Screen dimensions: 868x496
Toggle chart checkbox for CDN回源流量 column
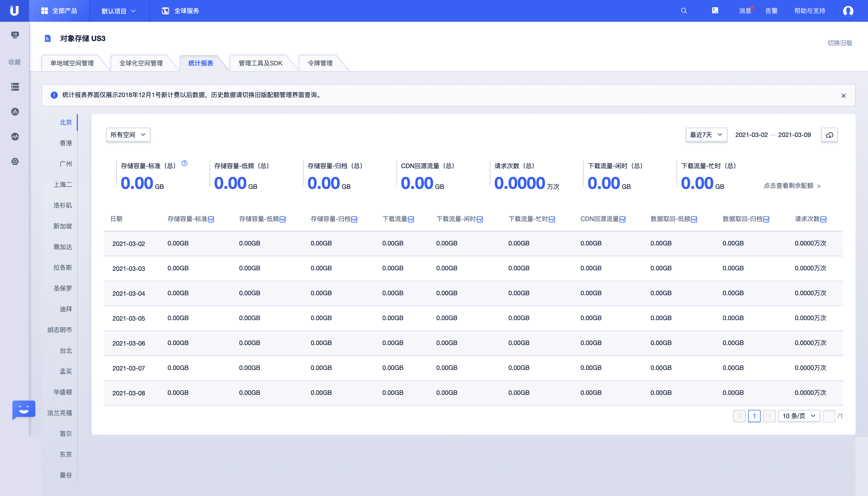[622, 219]
